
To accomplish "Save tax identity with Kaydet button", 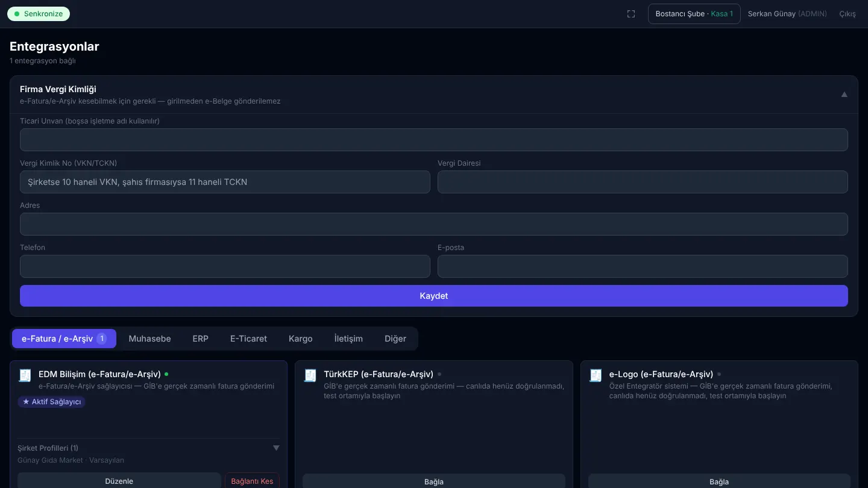I will pos(434,296).
